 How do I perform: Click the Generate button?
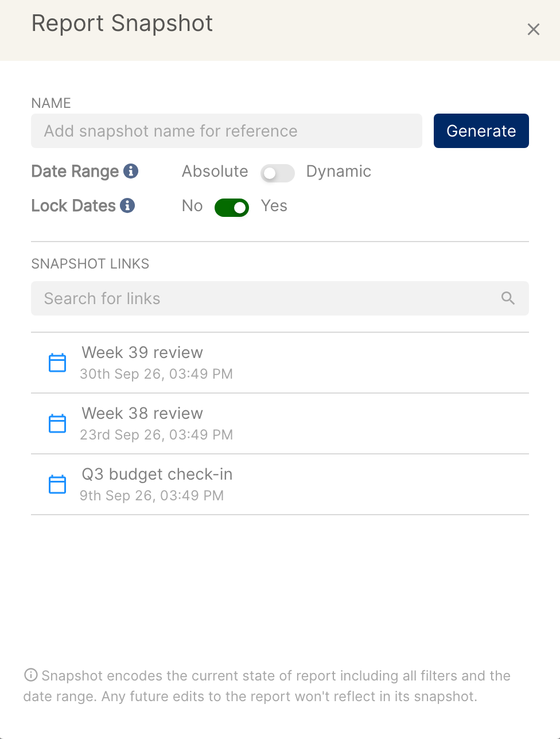tap(481, 131)
